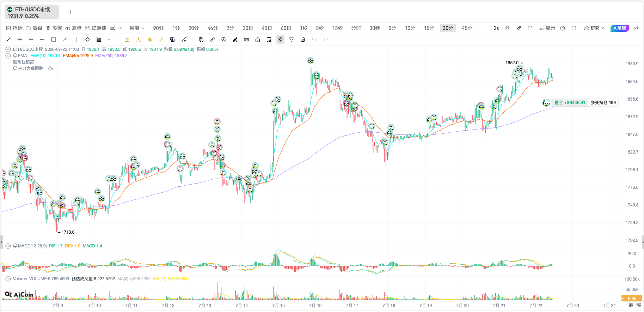Screen dimensions: 644x312
Task: Open the 多窗 multi-window layout
Action: (54, 28)
